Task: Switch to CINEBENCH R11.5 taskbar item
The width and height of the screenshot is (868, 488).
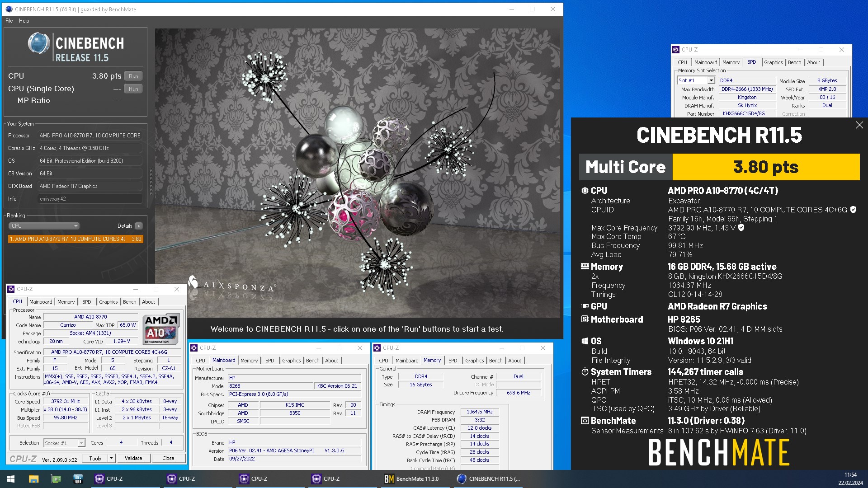Action: point(488,479)
